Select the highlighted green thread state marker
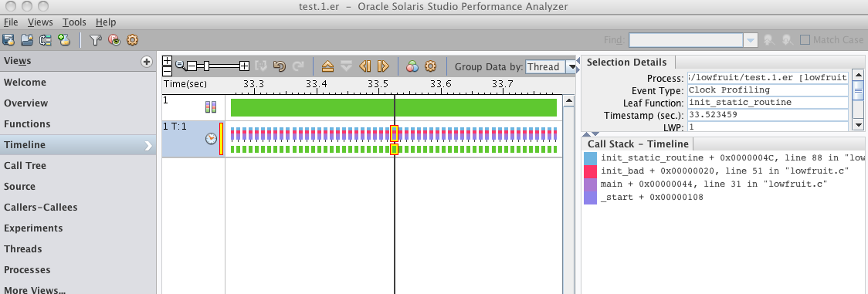This screenshot has height=294, width=868. coord(394,149)
